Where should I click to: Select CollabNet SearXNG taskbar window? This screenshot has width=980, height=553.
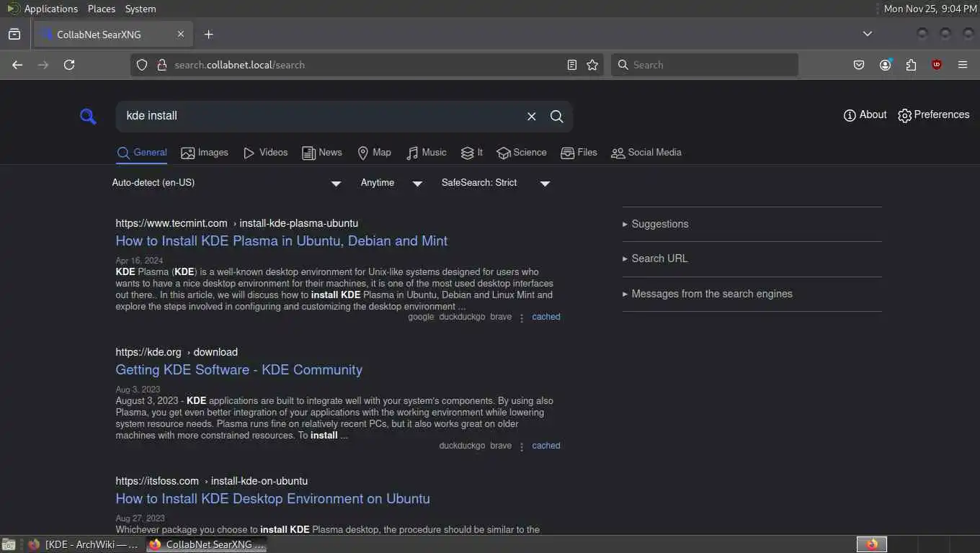[x=207, y=544]
